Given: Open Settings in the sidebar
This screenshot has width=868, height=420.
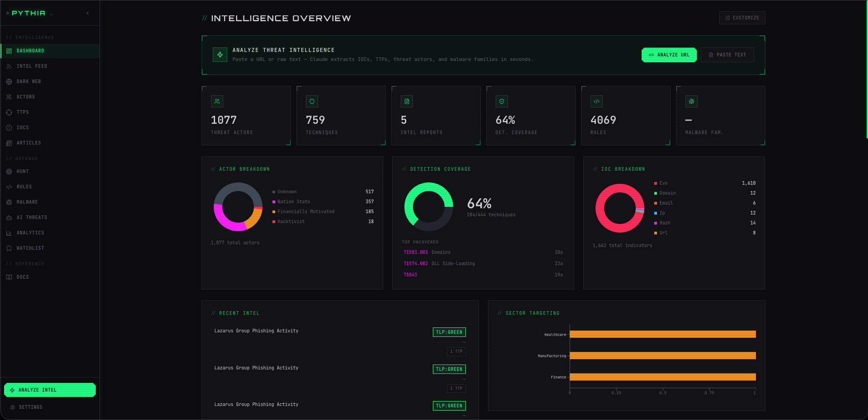Looking at the screenshot, I should click(x=50, y=407).
